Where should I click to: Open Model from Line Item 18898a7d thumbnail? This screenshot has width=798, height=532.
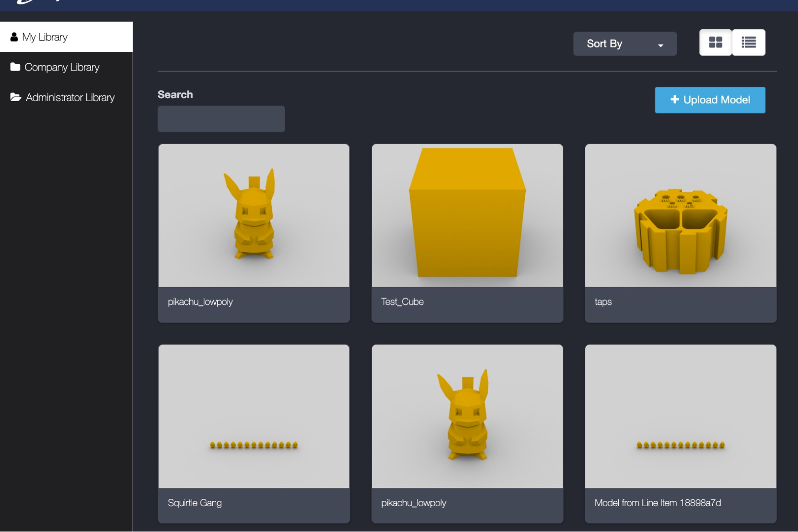click(681, 416)
